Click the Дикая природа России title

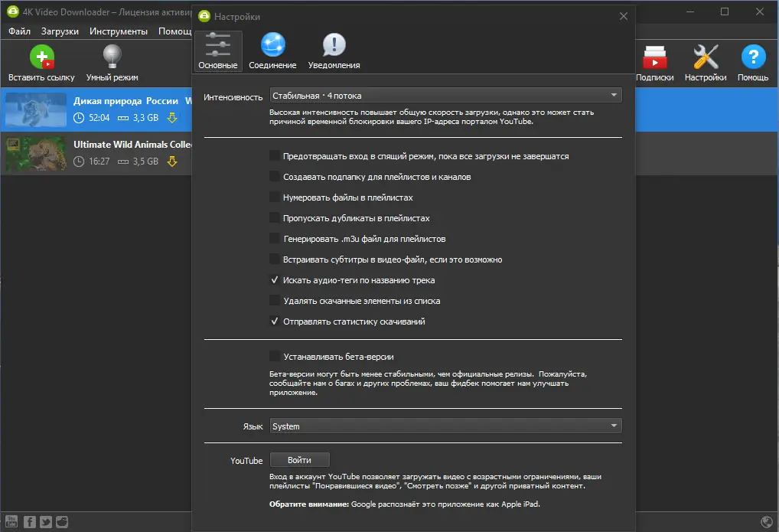[125, 101]
